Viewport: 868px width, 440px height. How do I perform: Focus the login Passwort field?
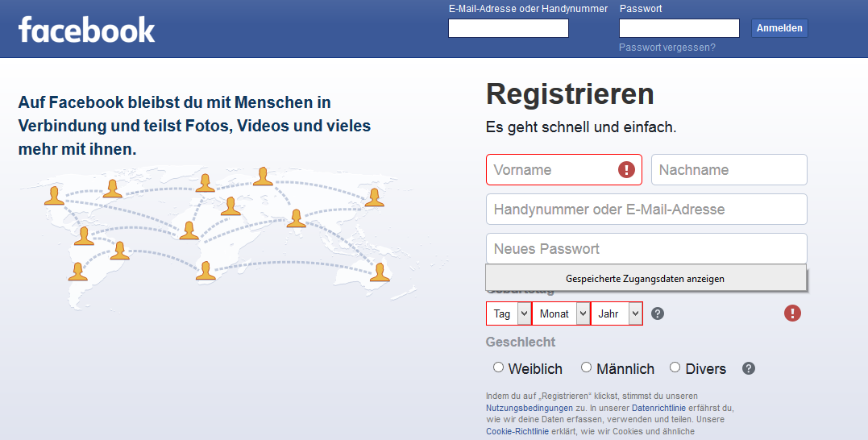click(679, 28)
